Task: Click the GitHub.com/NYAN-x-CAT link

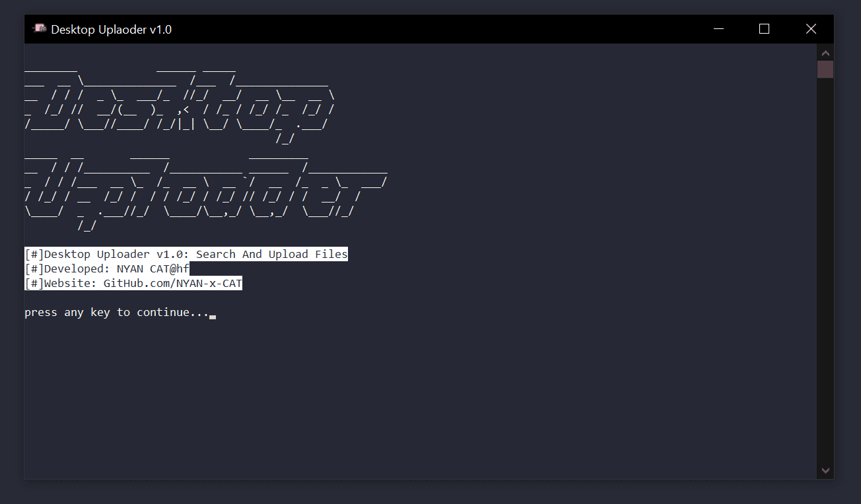Action: (x=172, y=282)
